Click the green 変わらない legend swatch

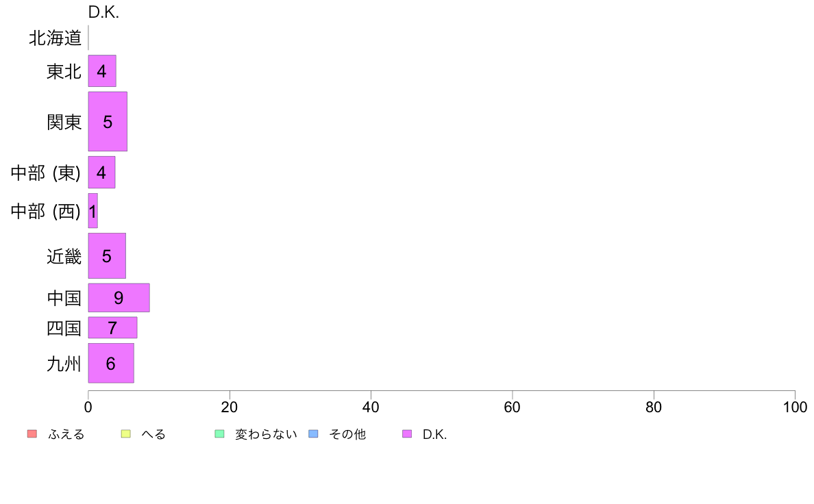coord(219,434)
